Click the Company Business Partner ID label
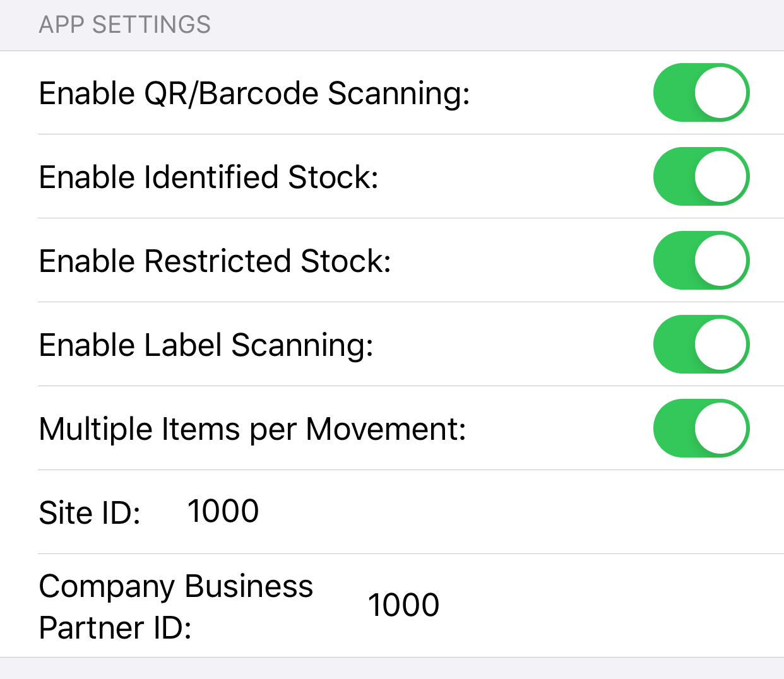 point(176,606)
